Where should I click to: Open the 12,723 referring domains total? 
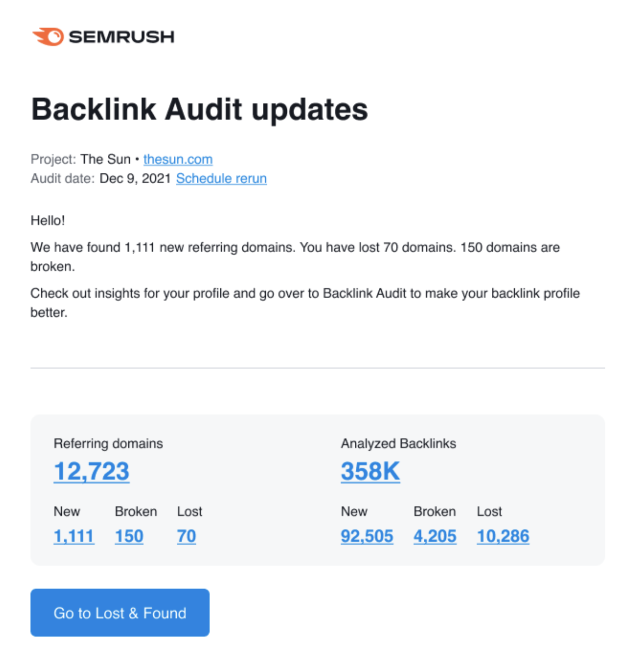(91, 471)
